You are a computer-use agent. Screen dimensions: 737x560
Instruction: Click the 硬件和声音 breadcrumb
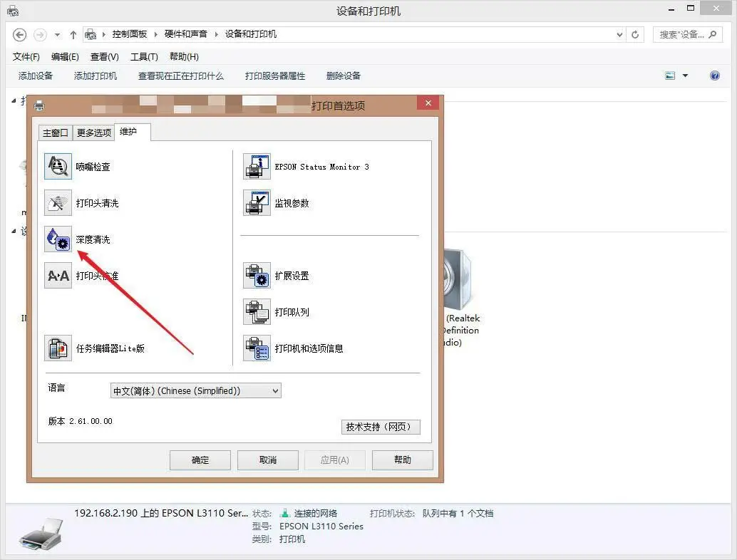(x=185, y=34)
